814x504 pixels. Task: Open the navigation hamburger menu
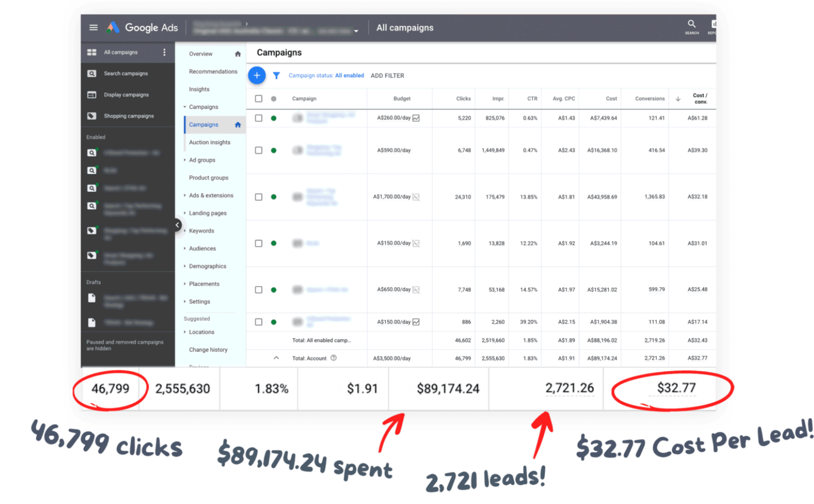[x=93, y=27]
